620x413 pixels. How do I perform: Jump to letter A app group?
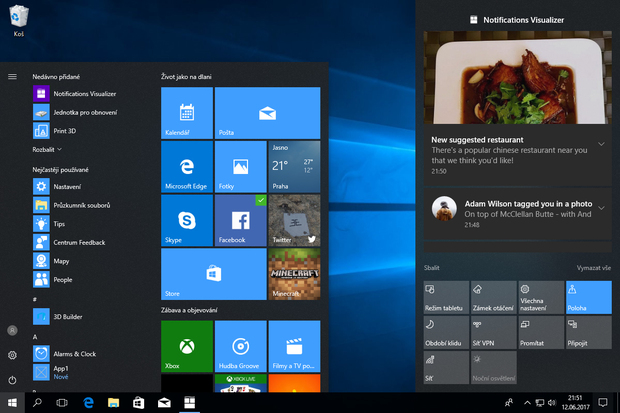pos(35,337)
